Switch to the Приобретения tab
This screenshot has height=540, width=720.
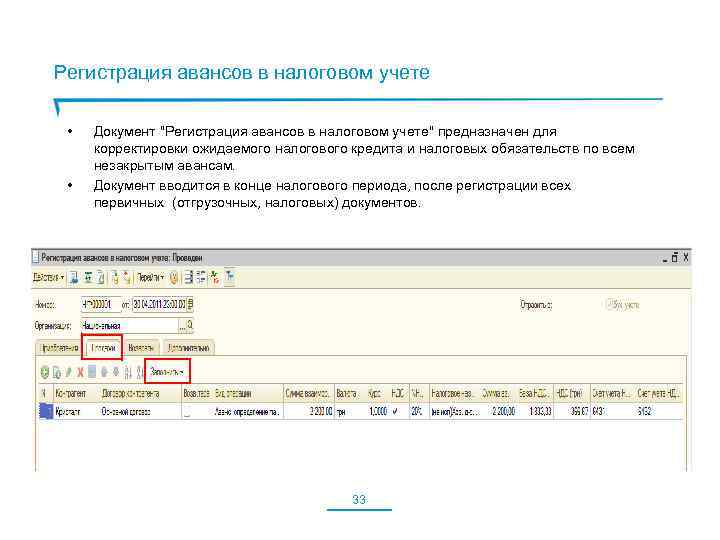click(x=59, y=348)
